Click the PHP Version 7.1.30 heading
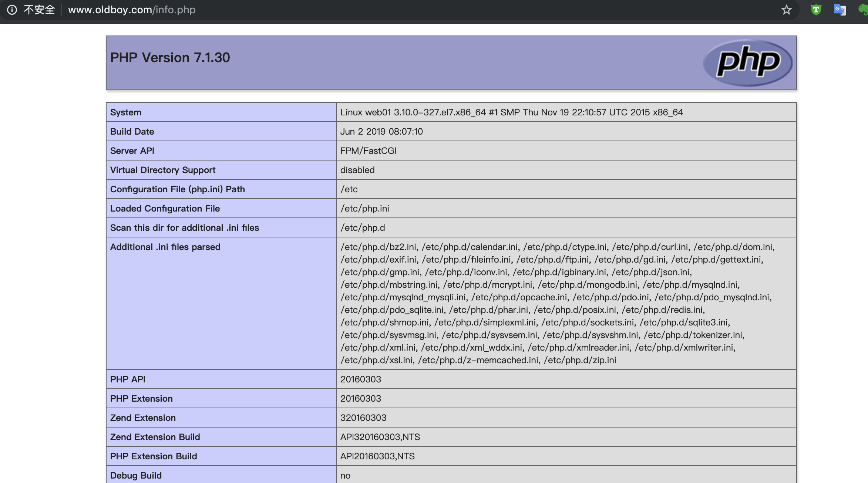The image size is (868, 483). coord(170,58)
